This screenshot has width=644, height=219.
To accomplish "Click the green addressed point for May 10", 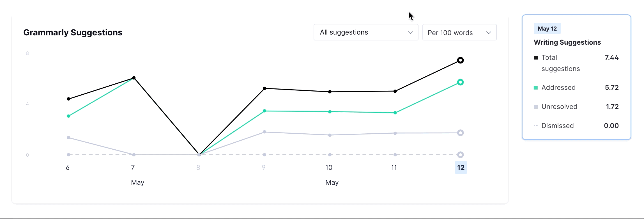I will pos(330,112).
